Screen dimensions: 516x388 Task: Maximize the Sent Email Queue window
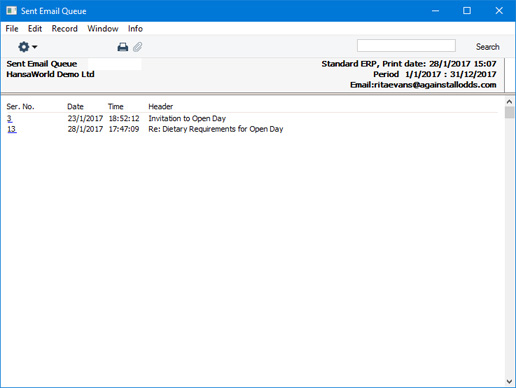tap(467, 11)
